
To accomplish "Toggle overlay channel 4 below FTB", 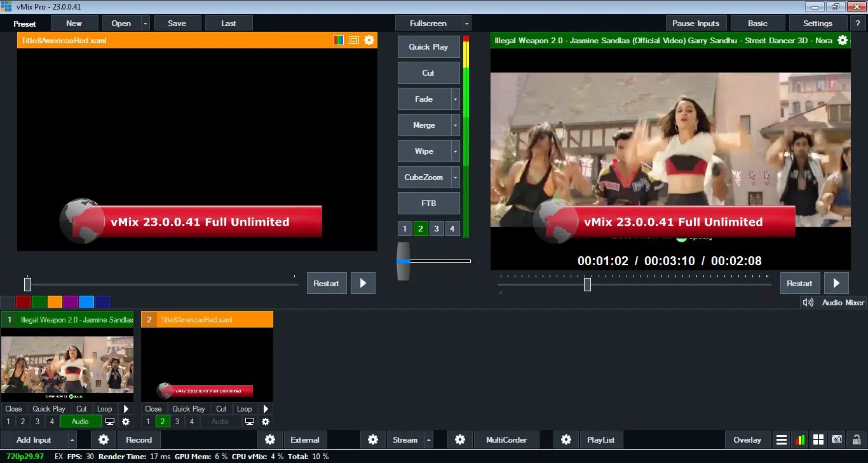I will [x=452, y=229].
